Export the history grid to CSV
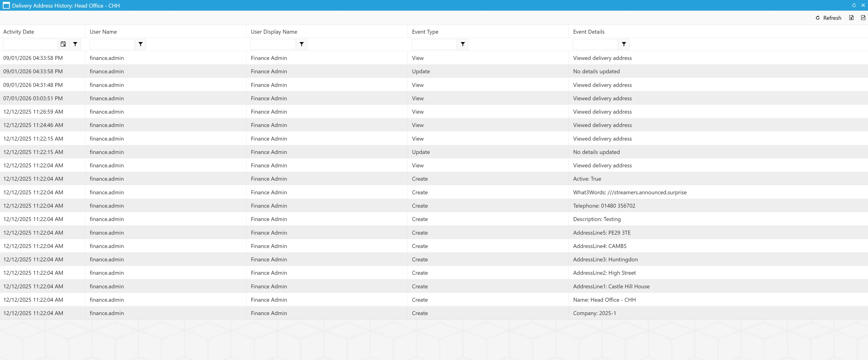This screenshot has width=868, height=360. tap(863, 18)
